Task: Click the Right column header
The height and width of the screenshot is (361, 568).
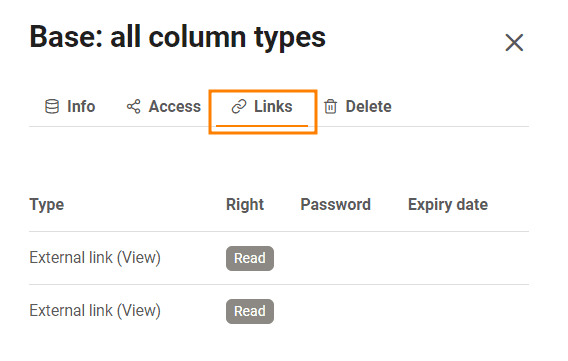Action: (245, 205)
